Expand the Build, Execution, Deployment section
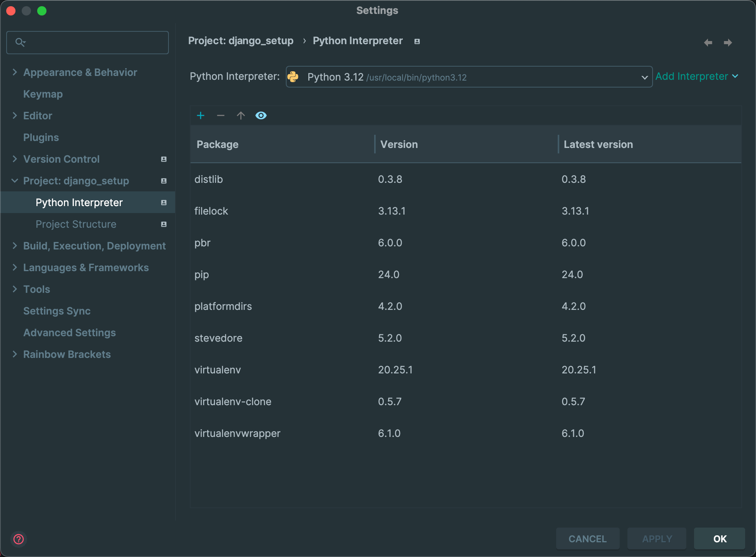This screenshot has width=756, height=557. 15,246
